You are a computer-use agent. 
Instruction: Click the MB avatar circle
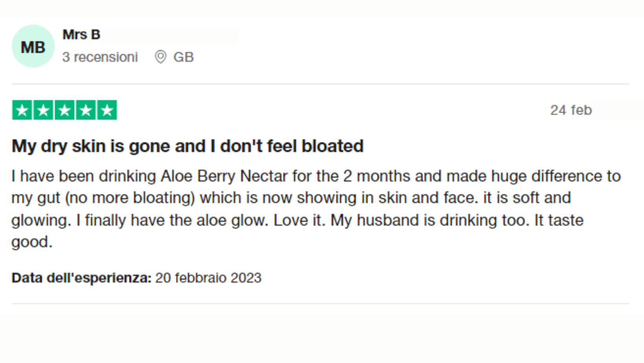[33, 46]
